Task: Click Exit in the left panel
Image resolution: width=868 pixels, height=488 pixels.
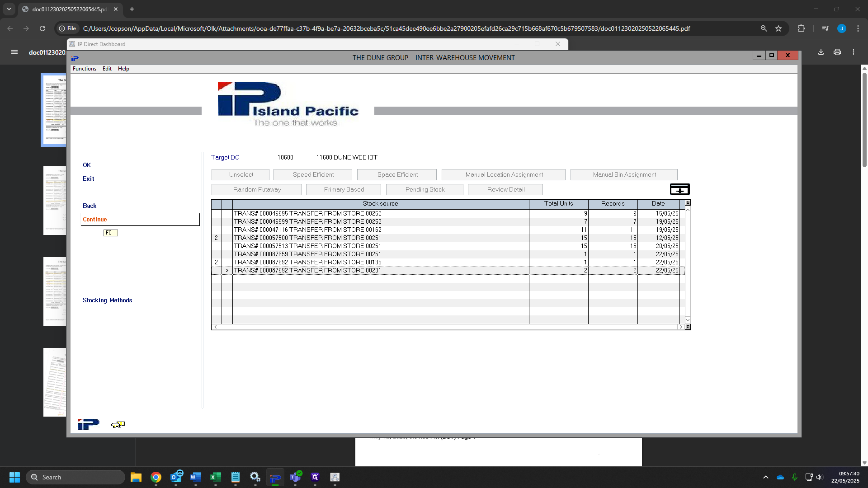Action: (x=89, y=178)
